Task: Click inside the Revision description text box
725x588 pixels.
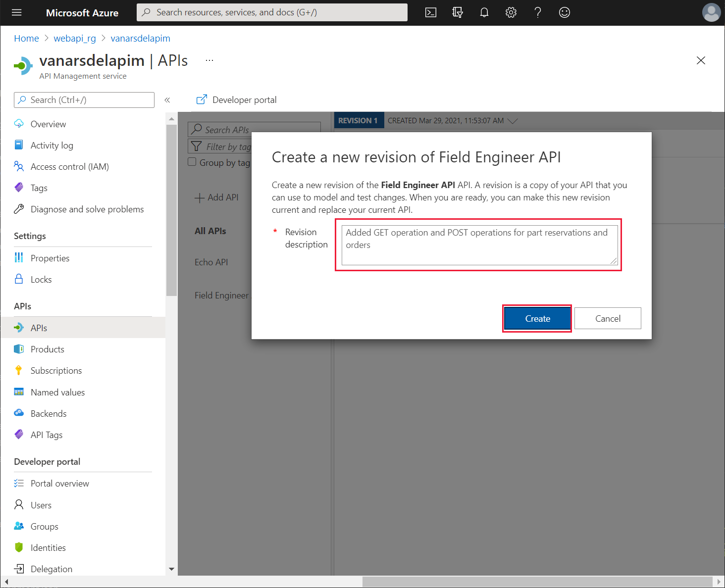Action: pyautogui.click(x=479, y=245)
